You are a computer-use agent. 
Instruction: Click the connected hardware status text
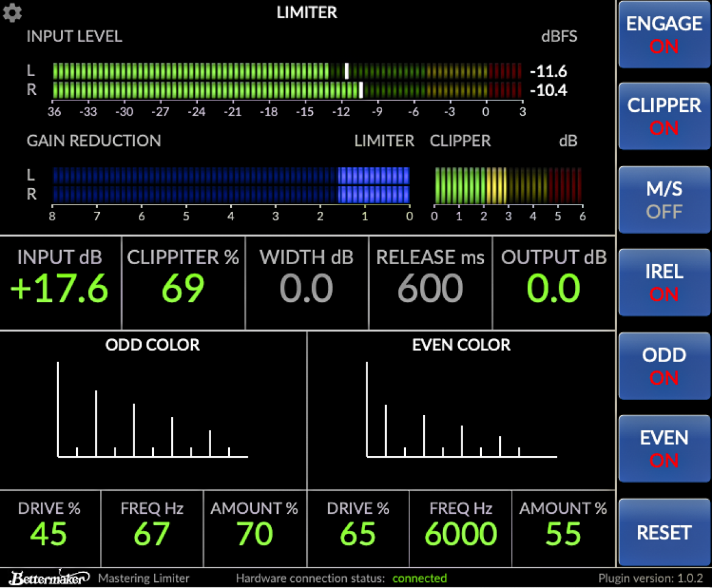419,578
